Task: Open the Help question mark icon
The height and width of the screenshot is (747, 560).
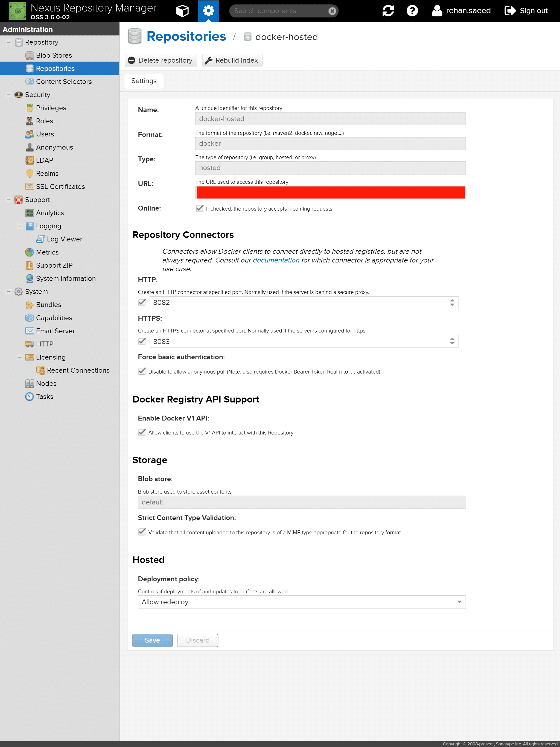Action: point(412,10)
